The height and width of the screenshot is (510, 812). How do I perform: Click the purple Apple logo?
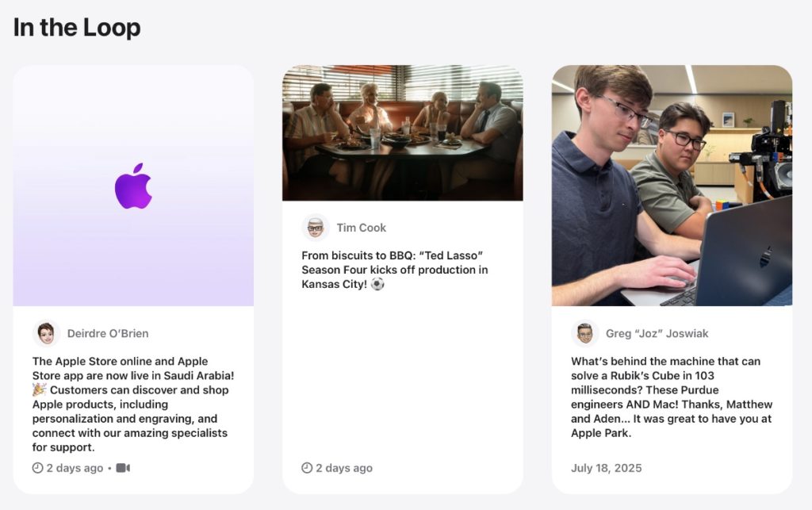[x=133, y=186]
